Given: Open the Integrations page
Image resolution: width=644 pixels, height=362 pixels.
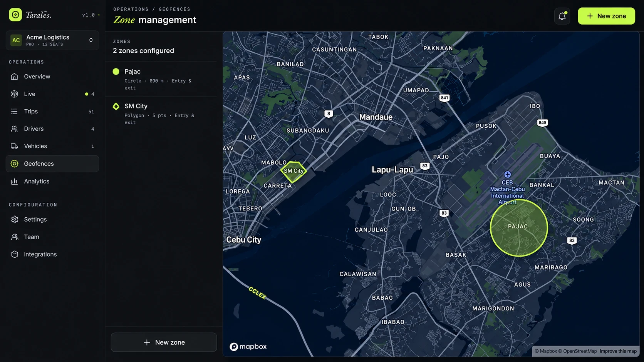Looking at the screenshot, I should coord(52,254).
